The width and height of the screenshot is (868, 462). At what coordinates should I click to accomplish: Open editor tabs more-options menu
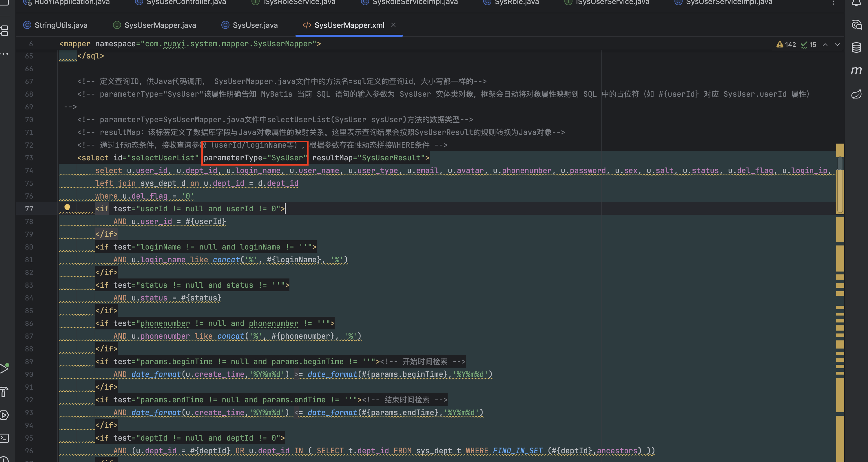point(833,3)
